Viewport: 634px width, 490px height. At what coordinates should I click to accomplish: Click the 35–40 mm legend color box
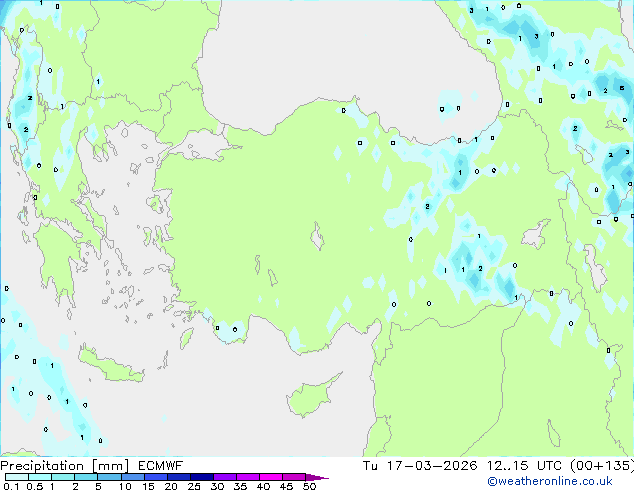(x=248, y=477)
